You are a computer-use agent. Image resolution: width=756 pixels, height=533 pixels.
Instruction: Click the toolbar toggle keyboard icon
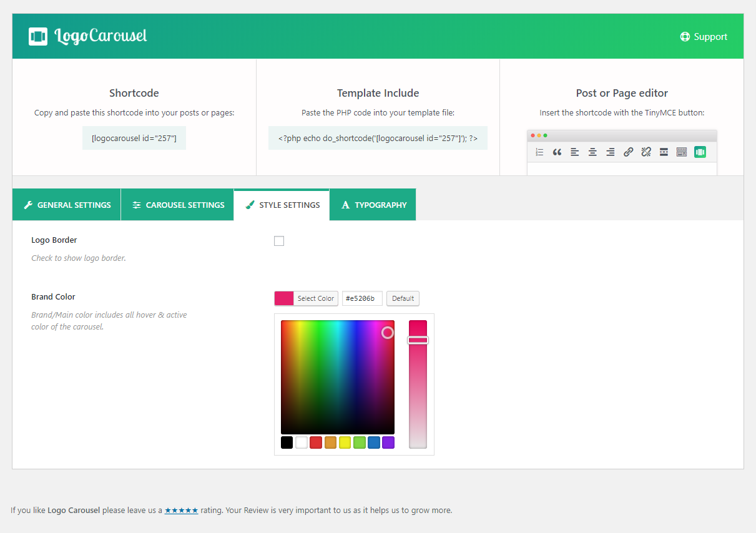682,152
